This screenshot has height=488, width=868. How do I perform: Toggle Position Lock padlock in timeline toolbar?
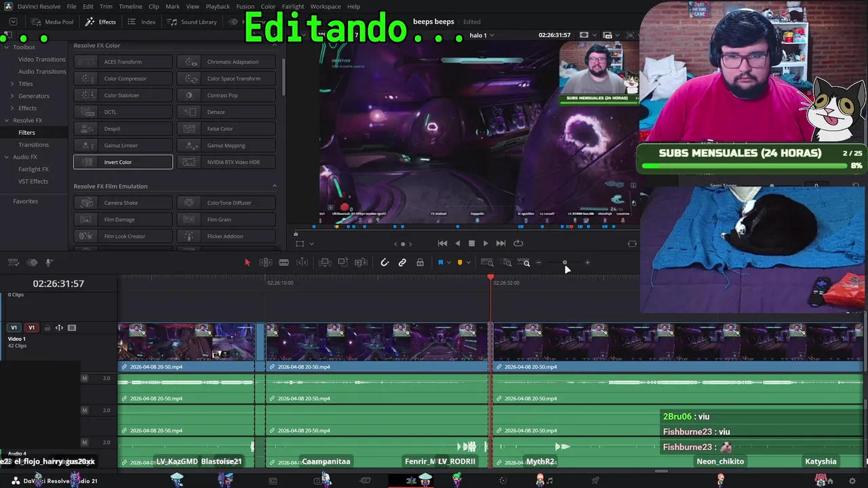pyautogui.click(x=420, y=262)
